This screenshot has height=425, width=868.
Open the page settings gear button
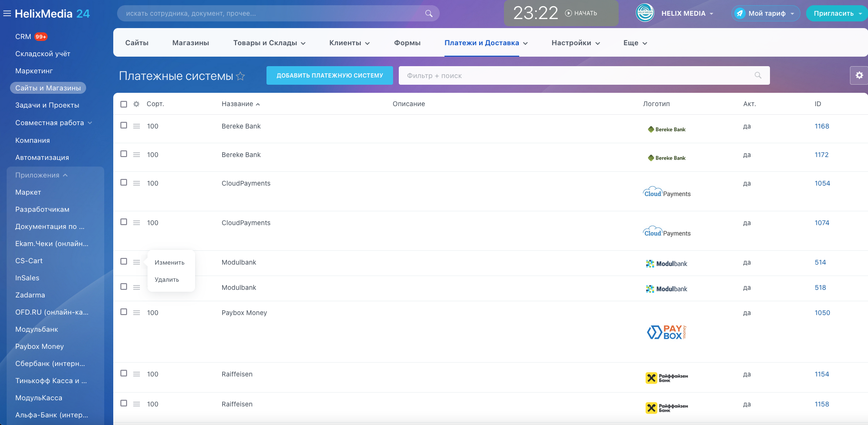click(859, 75)
